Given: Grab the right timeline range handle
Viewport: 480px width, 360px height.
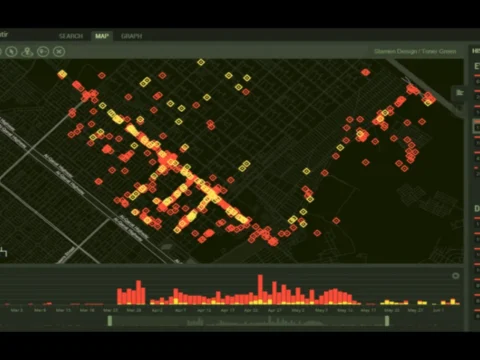Looking at the screenshot, I should 387,321.
